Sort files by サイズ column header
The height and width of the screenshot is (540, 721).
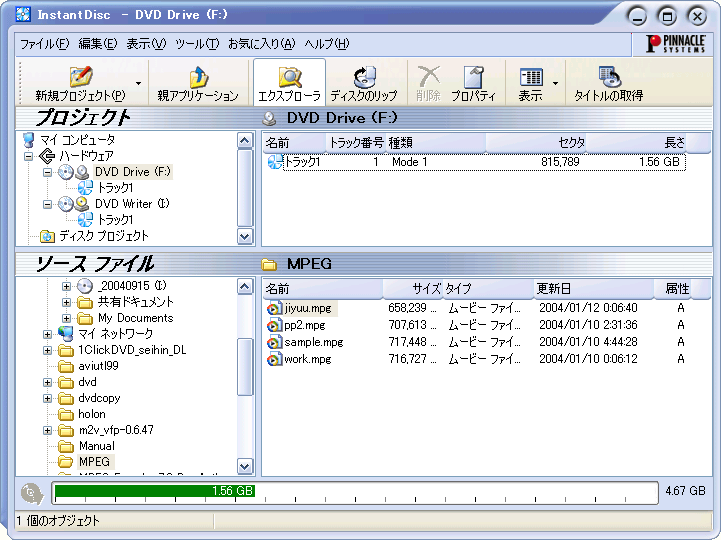412,289
